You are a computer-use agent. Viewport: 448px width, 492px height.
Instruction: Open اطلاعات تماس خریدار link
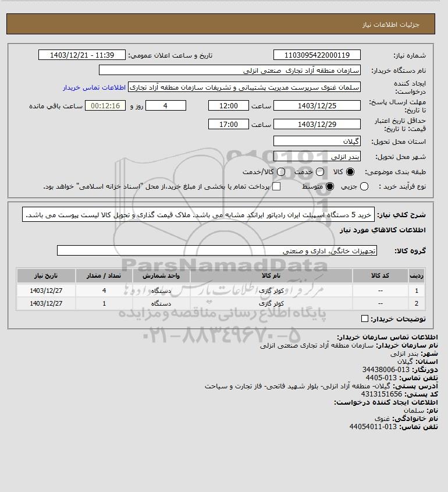point(94,87)
